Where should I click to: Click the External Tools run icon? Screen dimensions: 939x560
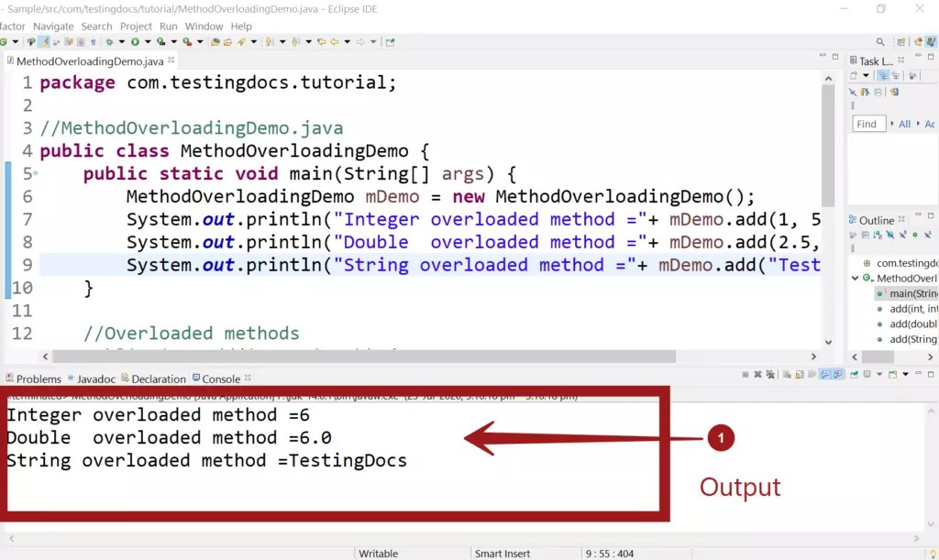[187, 42]
